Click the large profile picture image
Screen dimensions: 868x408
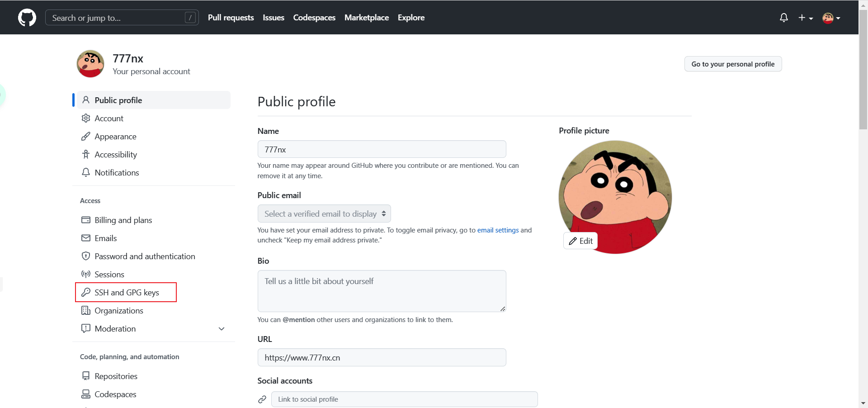tap(615, 197)
